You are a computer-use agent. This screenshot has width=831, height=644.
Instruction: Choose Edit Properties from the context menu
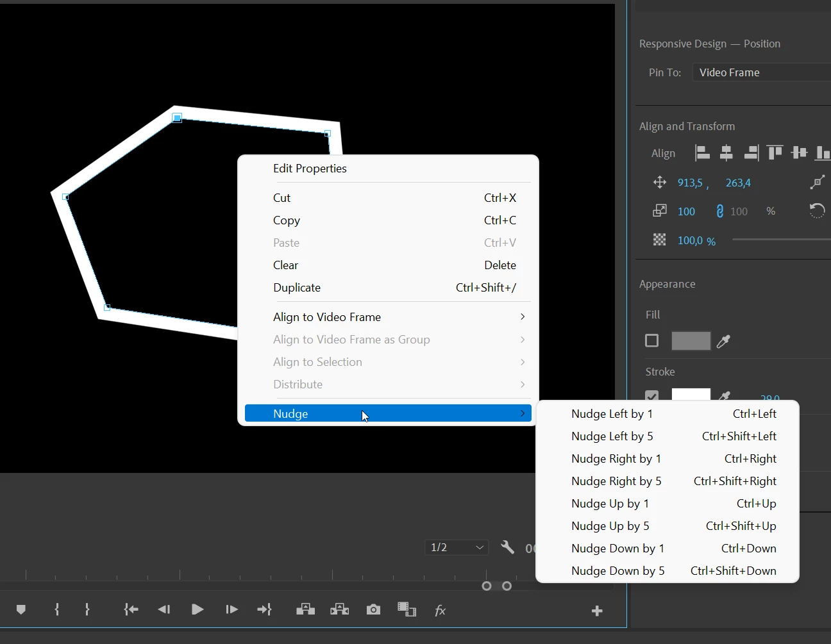pos(389,169)
